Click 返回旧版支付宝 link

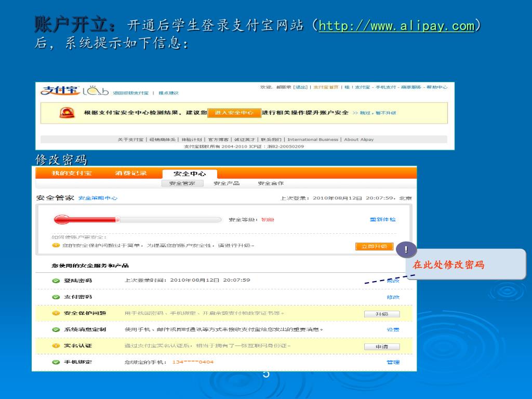(130, 93)
